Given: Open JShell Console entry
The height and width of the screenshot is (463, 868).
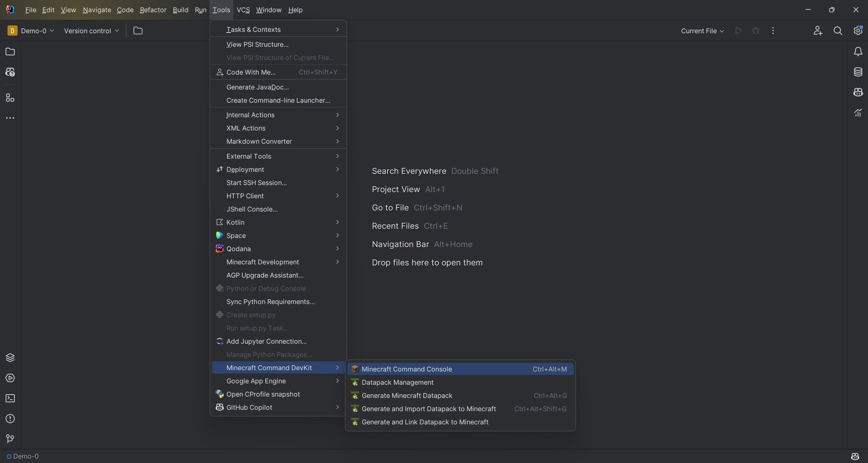Looking at the screenshot, I should [278, 209].
